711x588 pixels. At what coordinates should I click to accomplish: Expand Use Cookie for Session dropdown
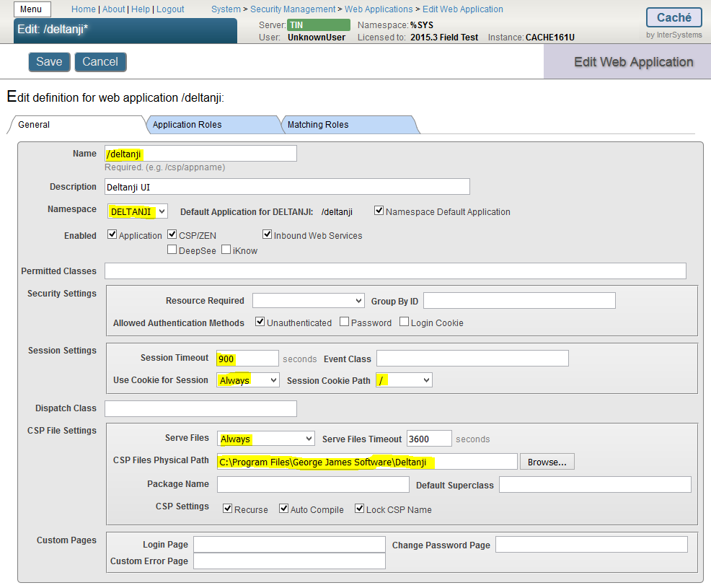[247, 380]
